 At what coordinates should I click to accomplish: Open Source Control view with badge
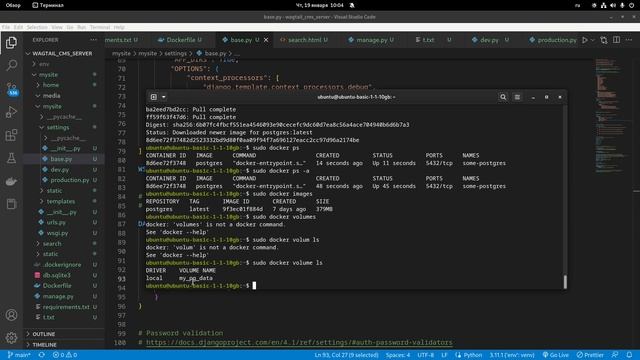point(11,89)
